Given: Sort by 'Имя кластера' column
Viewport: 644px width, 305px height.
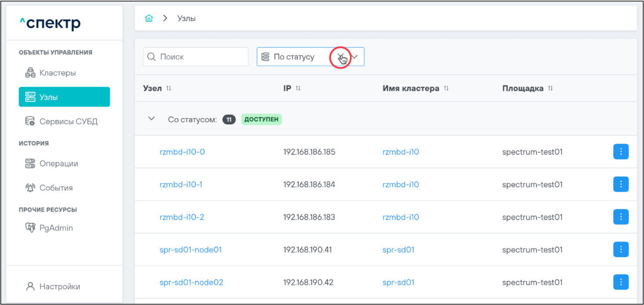Looking at the screenshot, I should [x=446, y=88].
